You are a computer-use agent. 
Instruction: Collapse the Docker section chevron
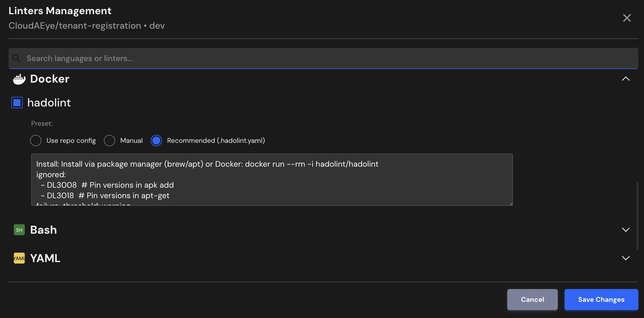click(626, 79)
